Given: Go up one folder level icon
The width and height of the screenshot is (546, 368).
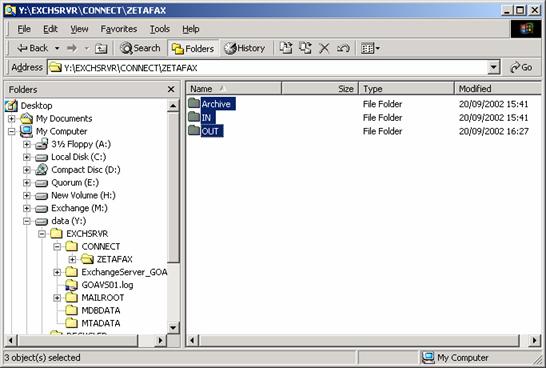Looking at the screenshot, I should tap(101, 48).
